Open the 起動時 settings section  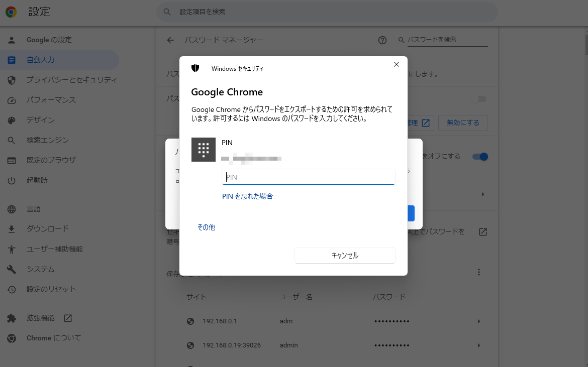click(60, 181)
